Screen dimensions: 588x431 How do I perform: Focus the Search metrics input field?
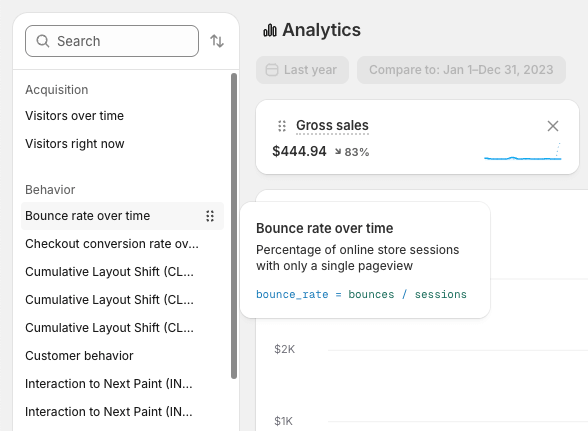112,41
